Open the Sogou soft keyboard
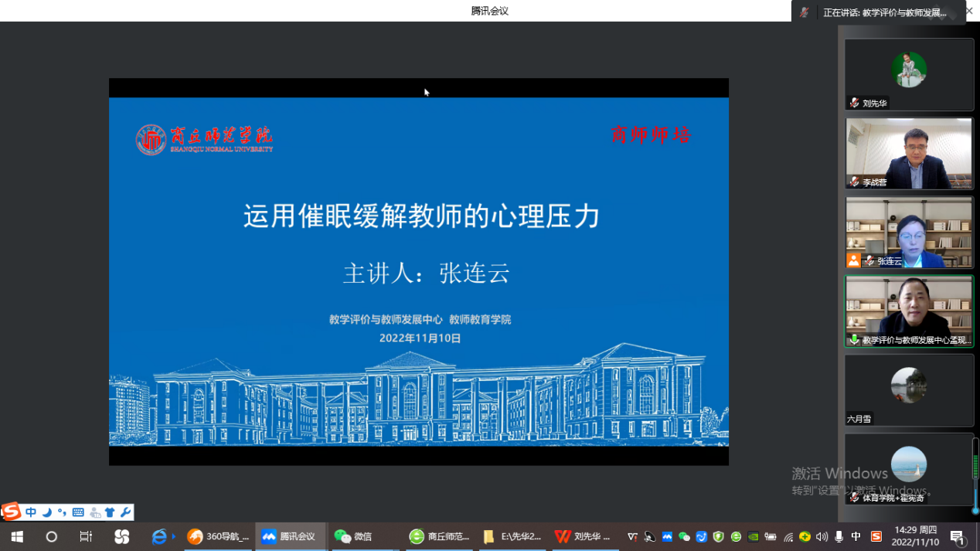 click(x=78, y=512)
